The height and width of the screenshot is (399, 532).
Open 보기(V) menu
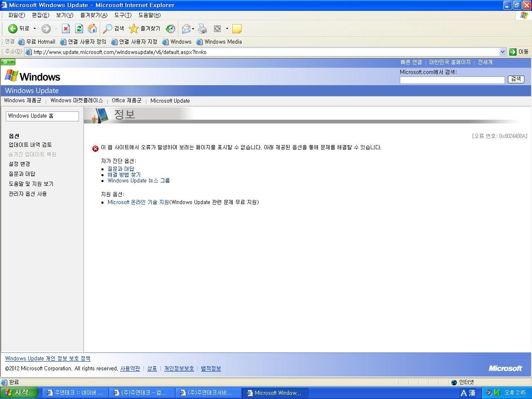(64, 15)
